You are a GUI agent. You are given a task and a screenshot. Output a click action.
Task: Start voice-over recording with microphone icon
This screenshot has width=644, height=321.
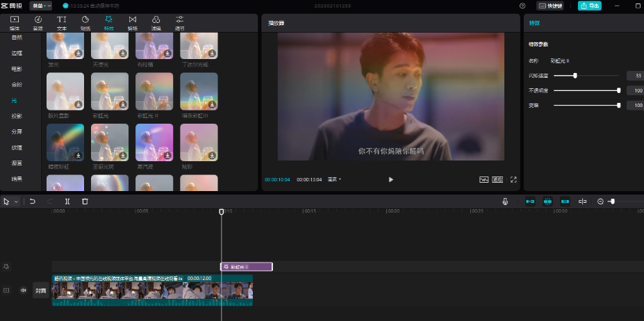coord(505,201)
